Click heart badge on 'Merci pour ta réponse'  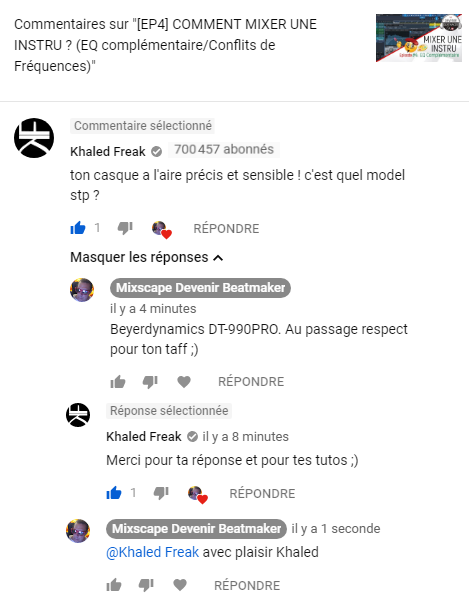click(x=198, y=495)
